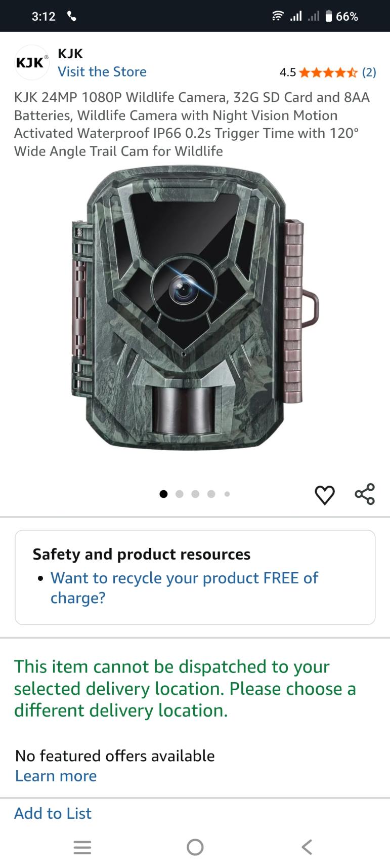The width and height of the screenshot is (390, 868).
Task: Tap Add to List
Action: (53, 813)
